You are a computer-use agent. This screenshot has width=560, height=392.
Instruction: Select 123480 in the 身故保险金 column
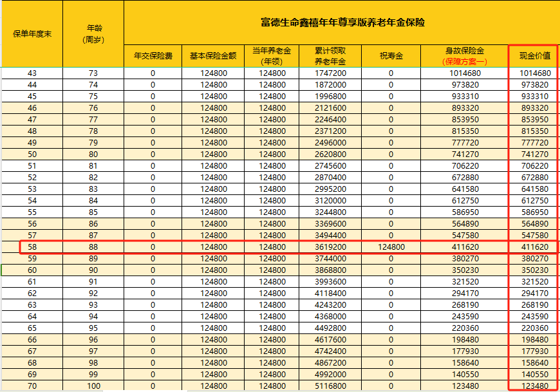[x=465, y=386]
